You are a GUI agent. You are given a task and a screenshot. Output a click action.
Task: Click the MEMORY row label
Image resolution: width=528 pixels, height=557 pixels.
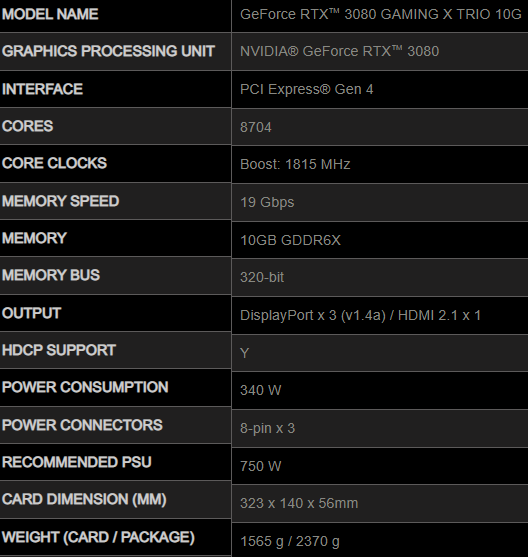tap(34, 238)
